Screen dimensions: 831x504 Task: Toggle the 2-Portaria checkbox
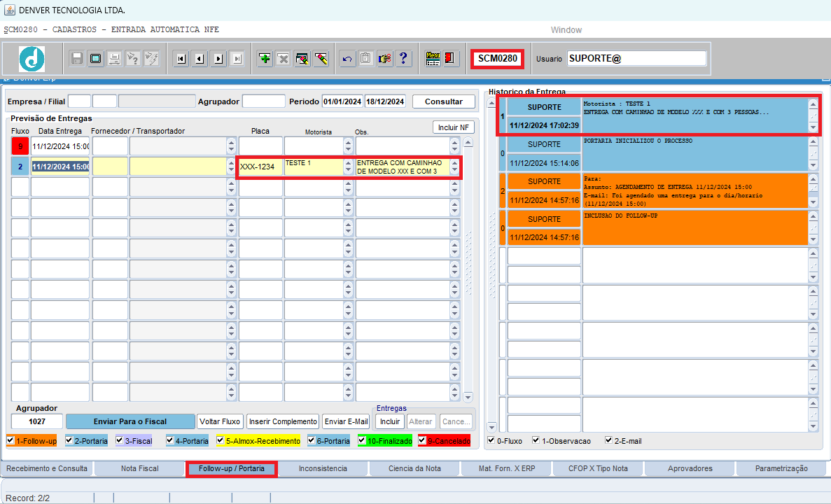click(69, 440)
